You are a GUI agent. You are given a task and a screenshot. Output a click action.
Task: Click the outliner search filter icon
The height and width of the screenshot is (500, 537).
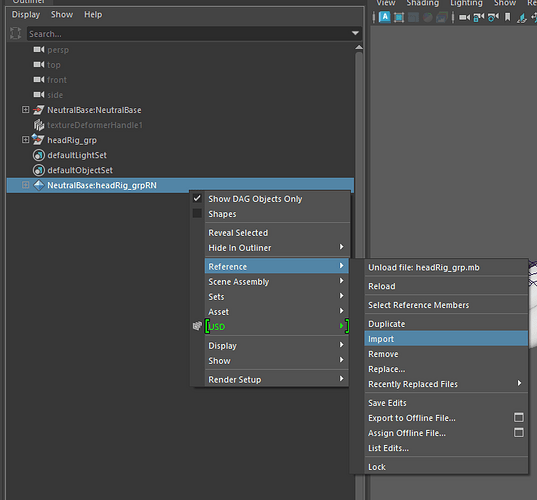(15, 34)
